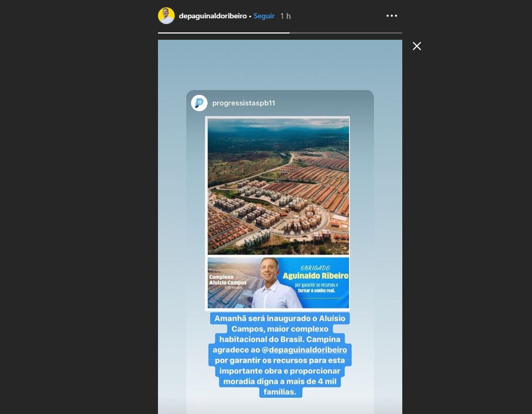The height and width of the screenshot is (414, 532).
Task: Tap the progressistaspb11 round logo icon
Action: (x=199, y=103)
